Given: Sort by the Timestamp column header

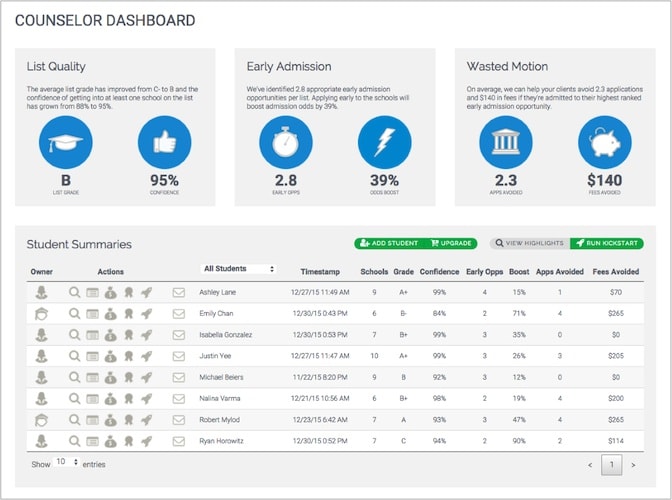Looking at the screenshot, I should (320, 272).
